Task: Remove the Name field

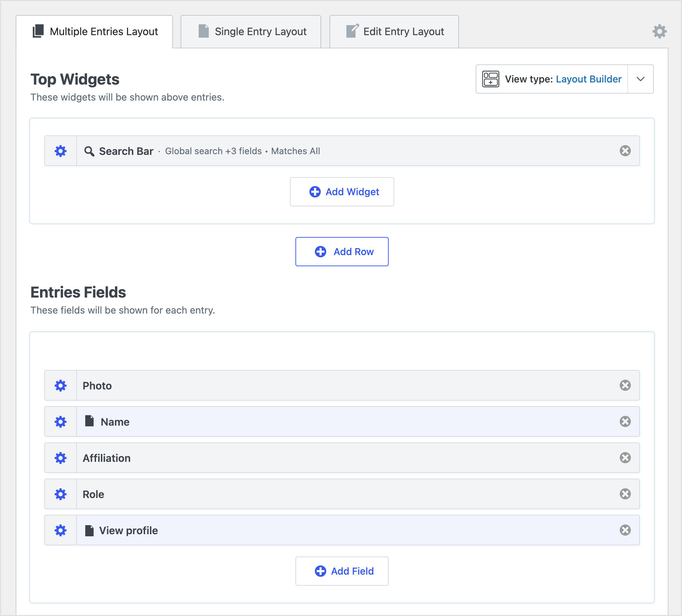Action: pyautogui.click(x=625, y=421)
